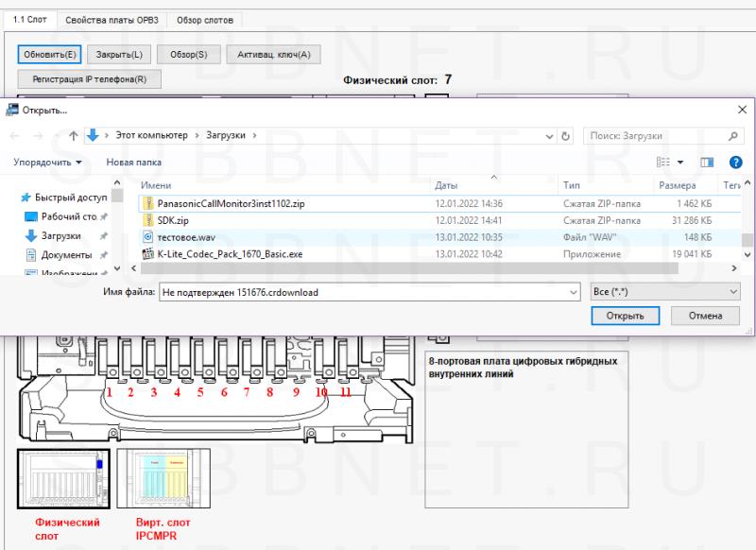Image resolution: width=756 pixels, height=550 pixels.
Task: Click the up-folder arrow in navigation bar
Action: coord(74,136)
